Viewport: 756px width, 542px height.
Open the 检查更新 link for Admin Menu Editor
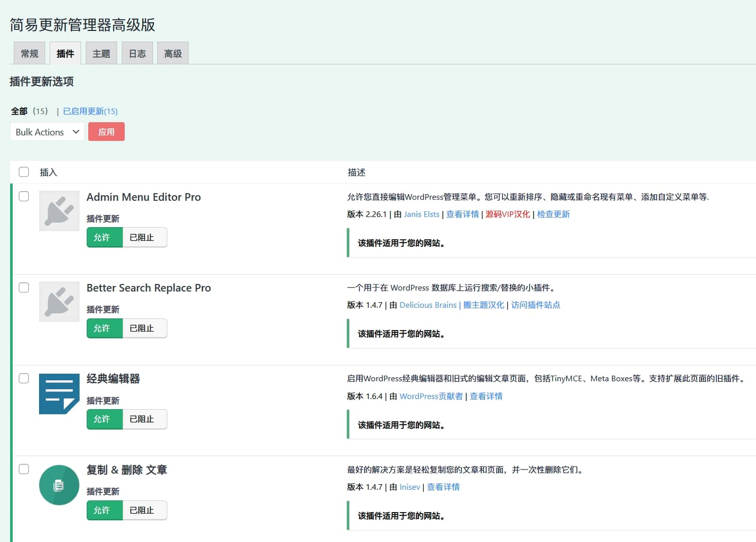(x=553, y=214)
